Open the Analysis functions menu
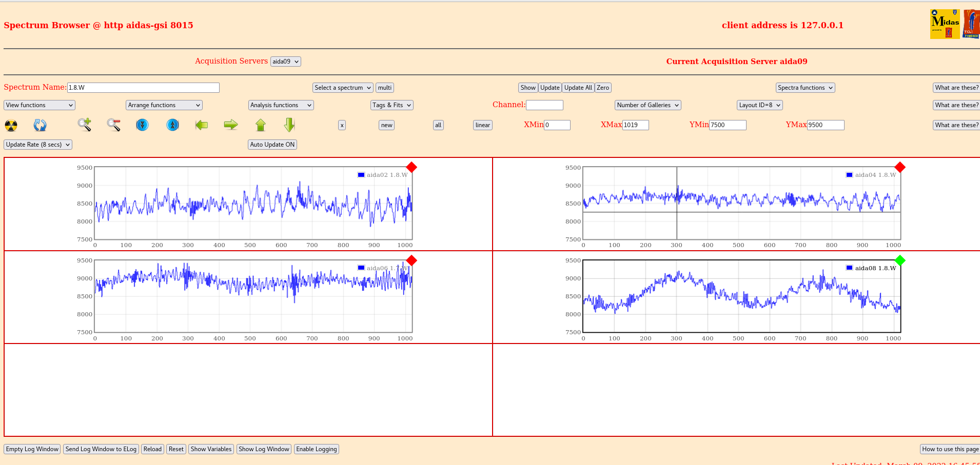This screenshot has width=980, height=465. click(281, 105)
